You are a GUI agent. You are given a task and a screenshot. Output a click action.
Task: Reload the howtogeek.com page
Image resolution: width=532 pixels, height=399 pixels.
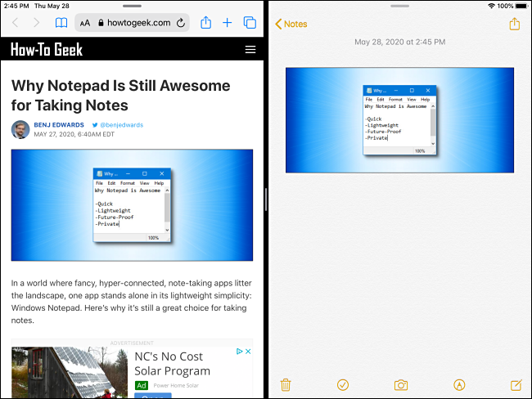click(181, 23)
